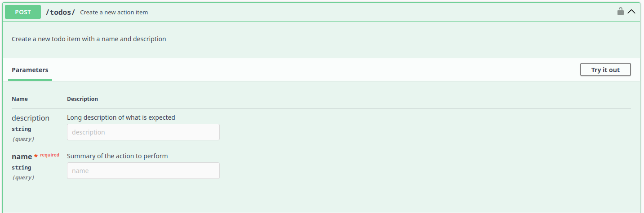Click the 'description' parameter name label
This screenshot has height=213, width=644.
pyautogui.click(x=31, y=118)
